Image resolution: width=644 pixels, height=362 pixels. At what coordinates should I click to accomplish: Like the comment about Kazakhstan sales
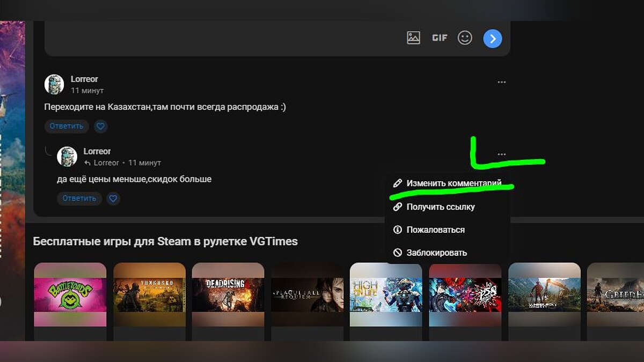click(101, 127)
